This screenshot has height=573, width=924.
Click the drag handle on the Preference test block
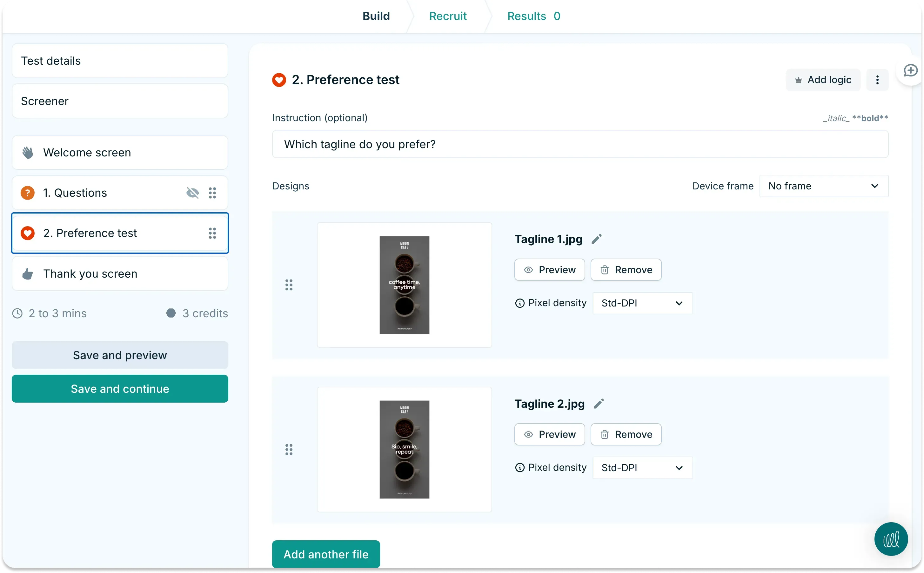(x=213, y=233)
